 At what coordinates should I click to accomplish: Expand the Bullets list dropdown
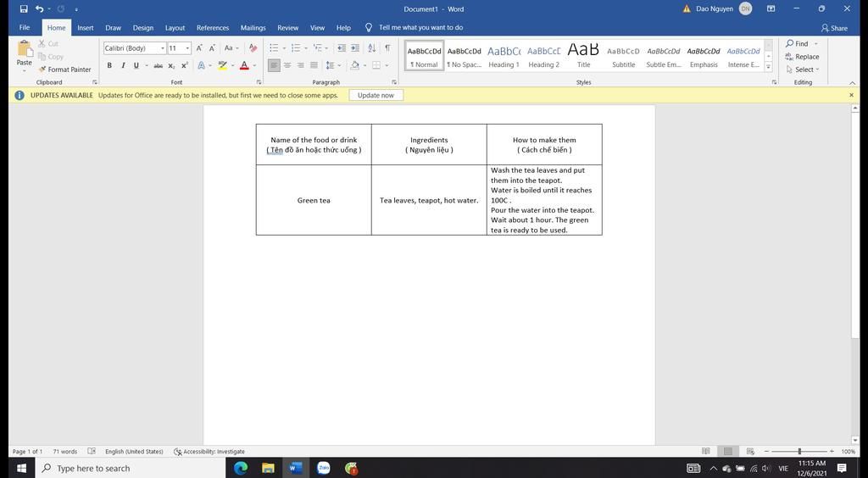283,48
